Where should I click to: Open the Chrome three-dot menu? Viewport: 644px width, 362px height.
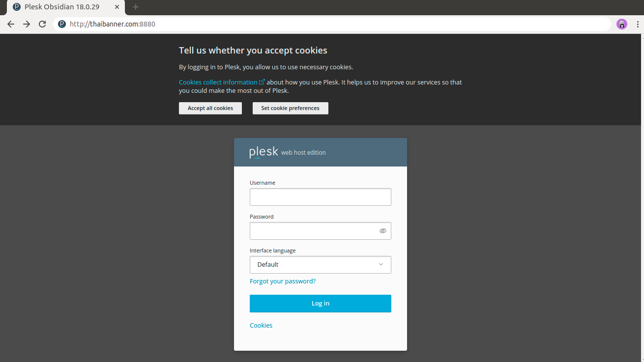[x=637, y=24]
